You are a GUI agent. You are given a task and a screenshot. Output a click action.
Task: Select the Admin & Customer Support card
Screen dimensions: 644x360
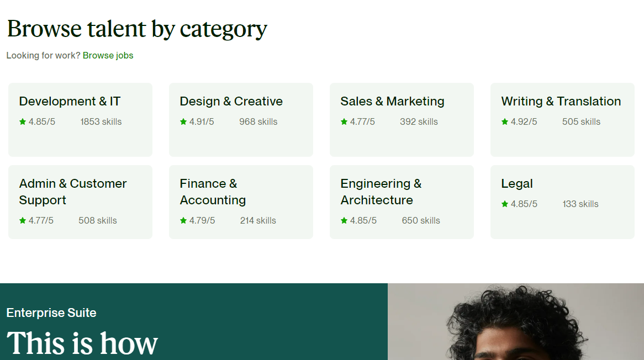80,202
